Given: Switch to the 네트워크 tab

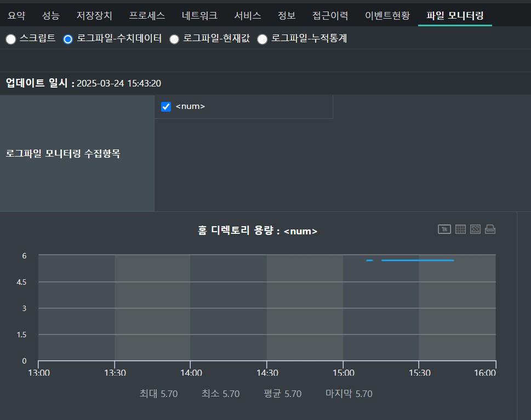Looking at the screenshot, I should click(x=199, y=15).
